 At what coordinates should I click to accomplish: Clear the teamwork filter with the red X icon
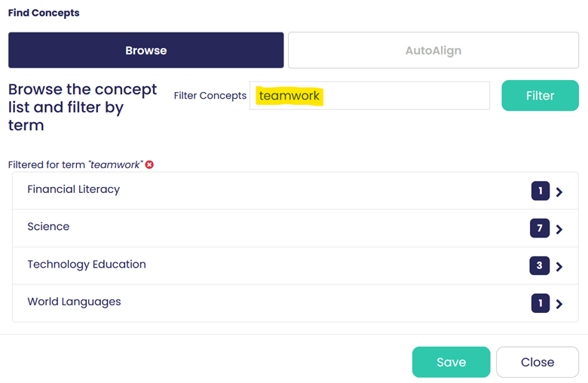pos(149,164)
